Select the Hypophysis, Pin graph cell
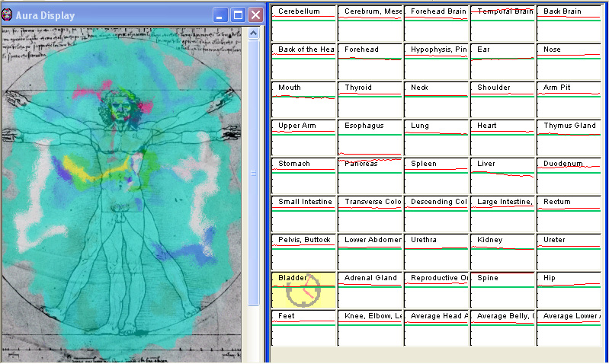The height and width of the screenshot is (364, 609). point(436,62)
